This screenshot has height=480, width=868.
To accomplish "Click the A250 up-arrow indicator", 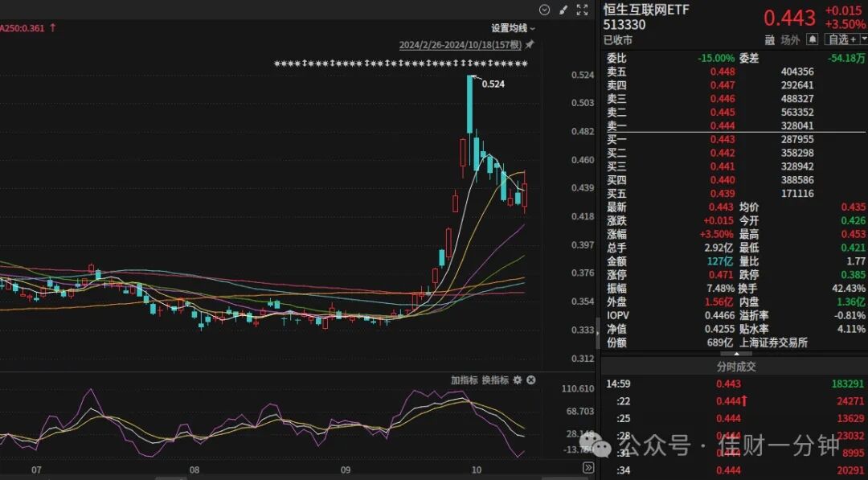I will [52, 27].
